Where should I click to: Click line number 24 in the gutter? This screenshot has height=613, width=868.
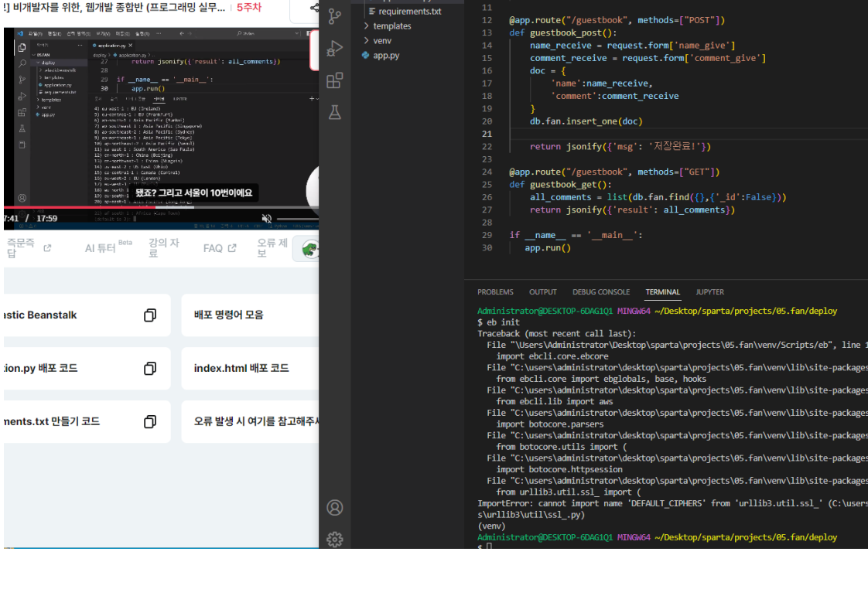click(x=487, y=172)
